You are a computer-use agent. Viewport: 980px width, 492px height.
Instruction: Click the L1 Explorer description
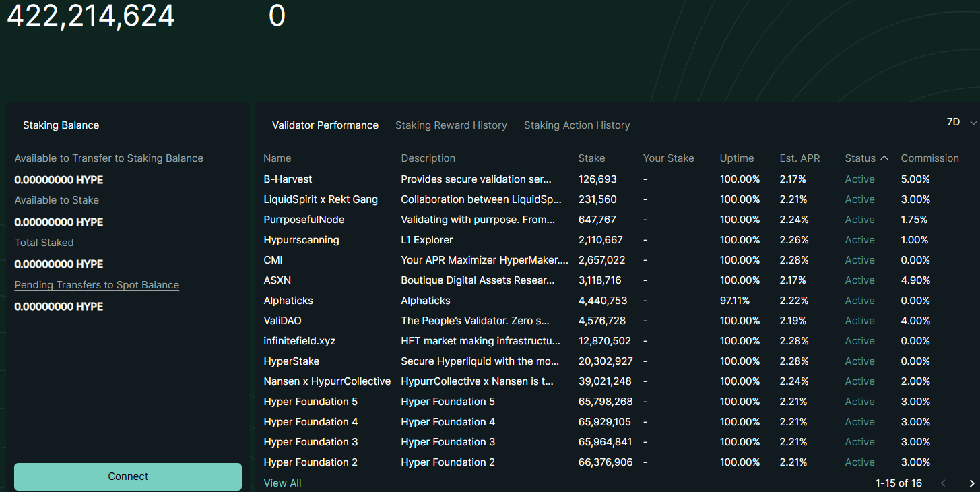click(x=427, y=240)
